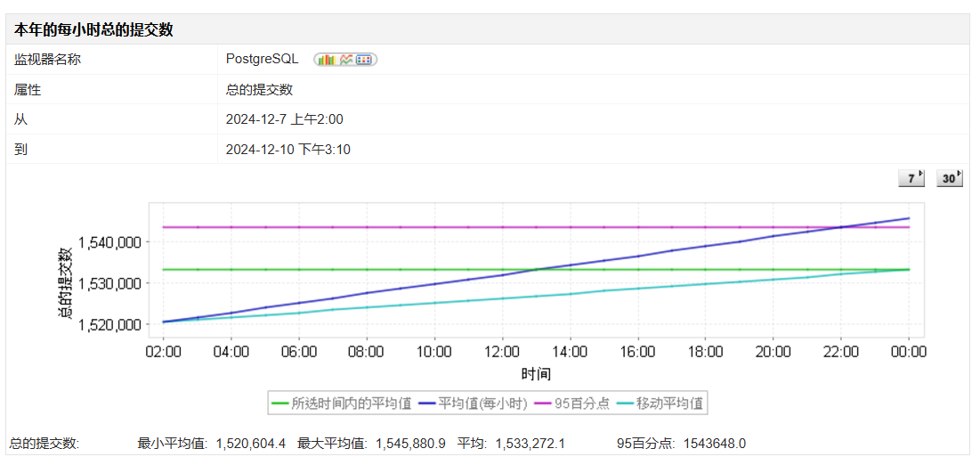
Task: Click the 最大平均值 value 1,545,880.9
Action: coord(410,444)
